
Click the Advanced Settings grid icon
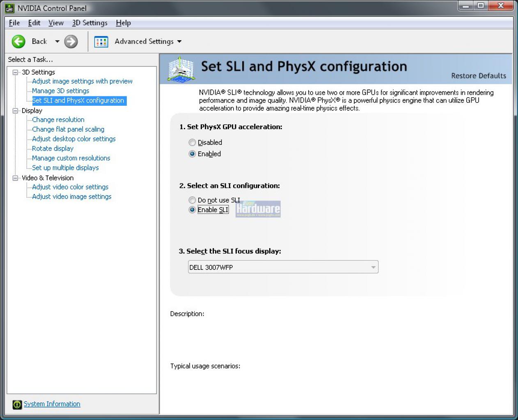[x=101, y=41]
